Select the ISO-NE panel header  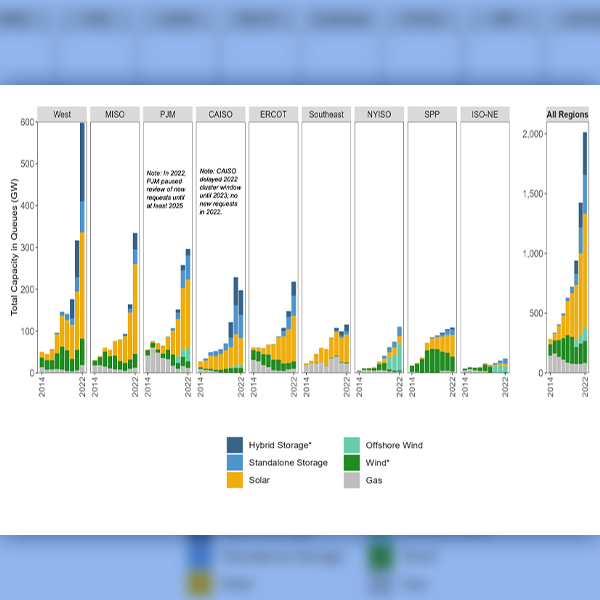point(484,114)
